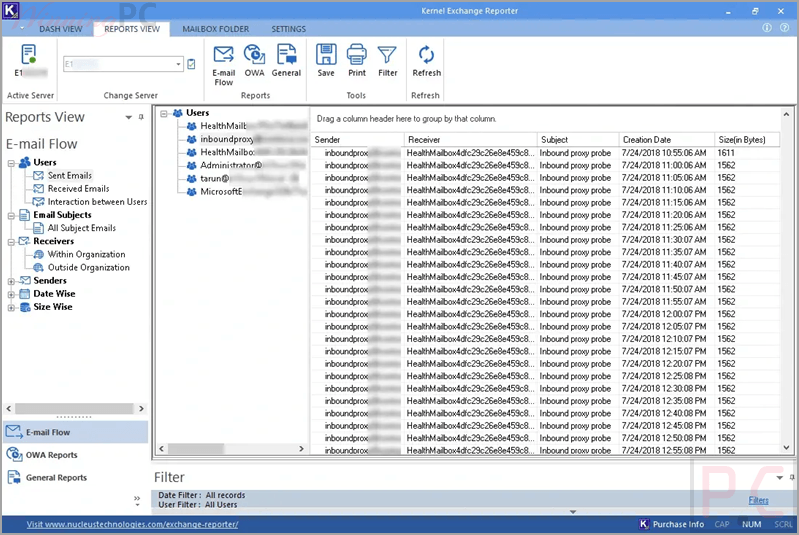Open the Reports View panel dropdown arrow
Image resolution: width=799 pixels, height=535 pixels.
(128, 118)
